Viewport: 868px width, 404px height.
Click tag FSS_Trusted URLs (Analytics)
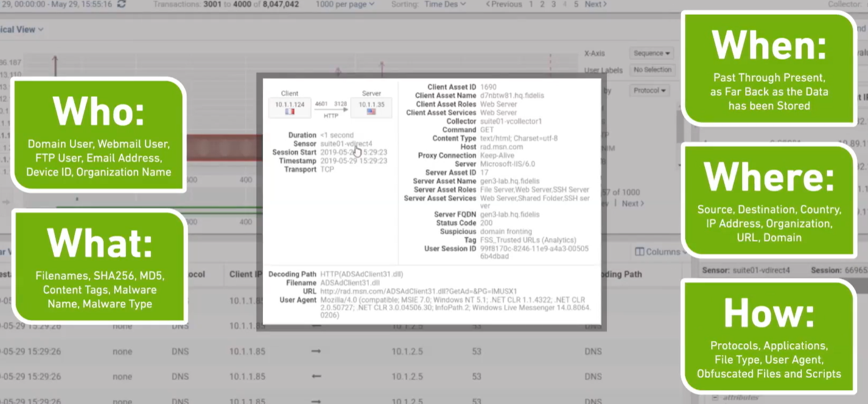point(528,240)
